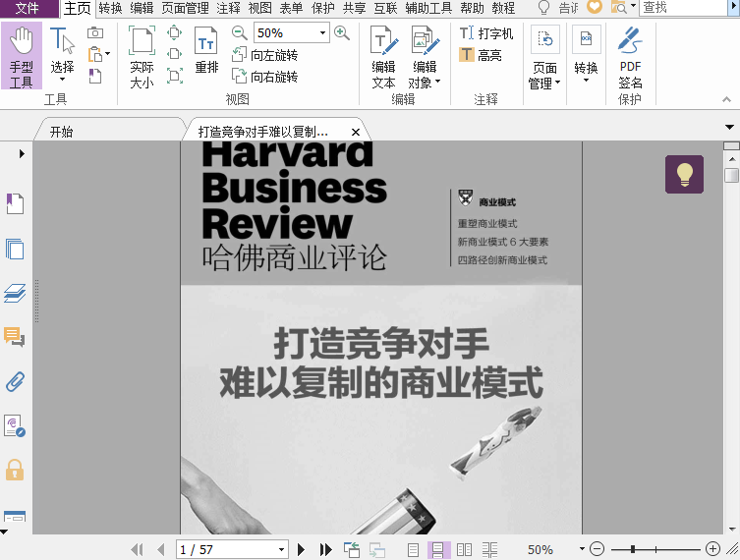
Task: Select the Typewriter tool (打字机)
Action: pyautogui.click(x=486, y=33)
